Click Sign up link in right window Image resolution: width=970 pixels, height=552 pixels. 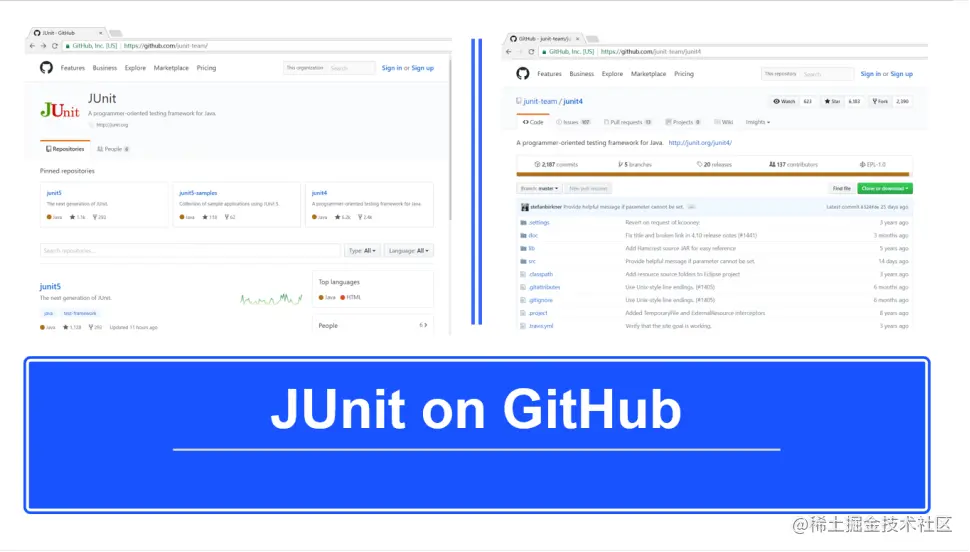click(901, 74)
